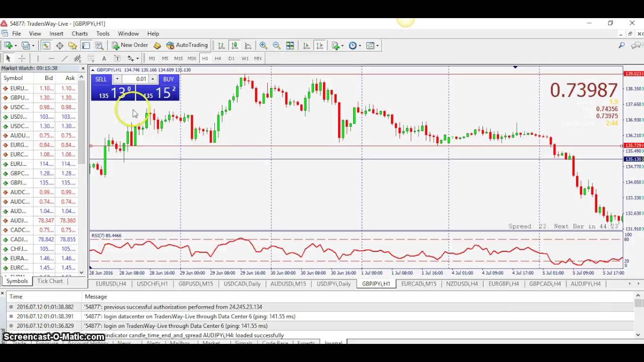The image size is (644, 362).
Task: Click the chart tabs left scroll arrow
Action: pos(630,284)
